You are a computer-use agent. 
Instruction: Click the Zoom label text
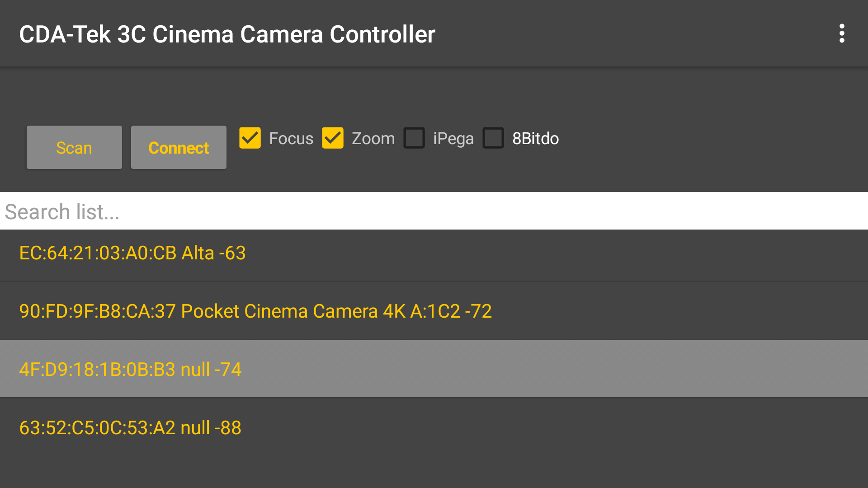(373, 139)
